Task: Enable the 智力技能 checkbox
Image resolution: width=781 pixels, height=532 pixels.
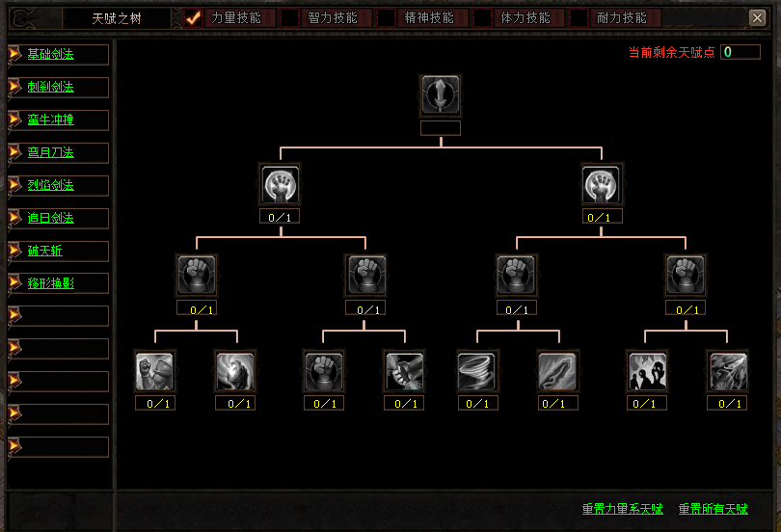Action: click(290, 18)
